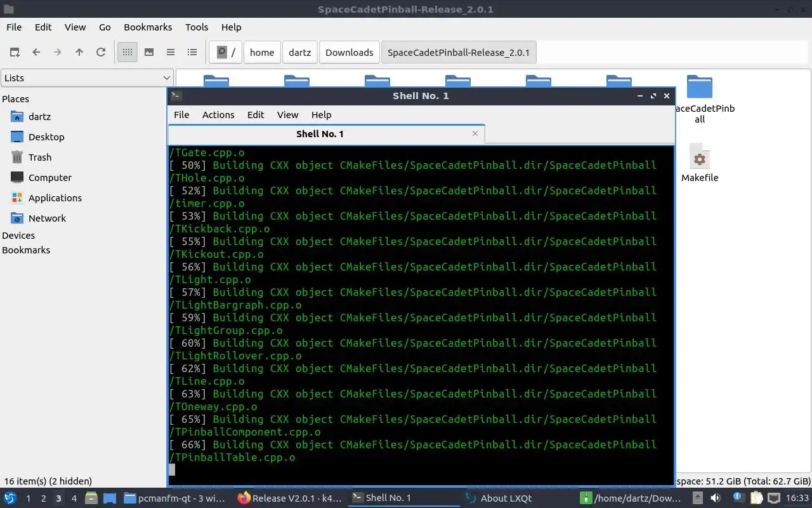
Task: Switch to Shell No. 1 taskbar entry
Action: click(x=404, y=498)
